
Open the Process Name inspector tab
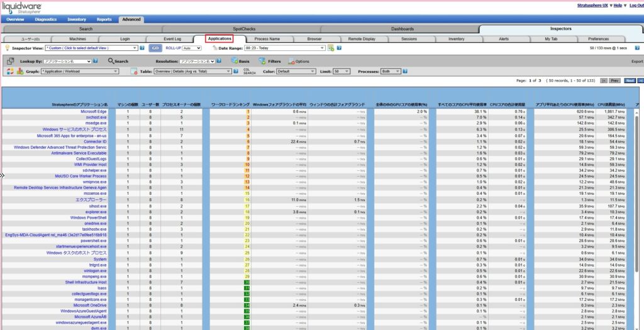267,39
